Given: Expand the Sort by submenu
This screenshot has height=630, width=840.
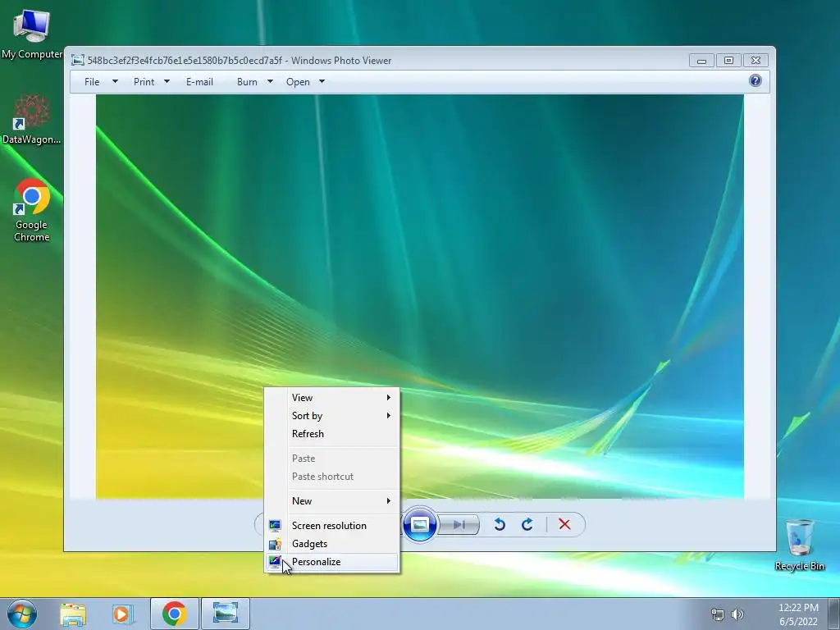Looking at the screenshot, I should [x=331, y=416].
